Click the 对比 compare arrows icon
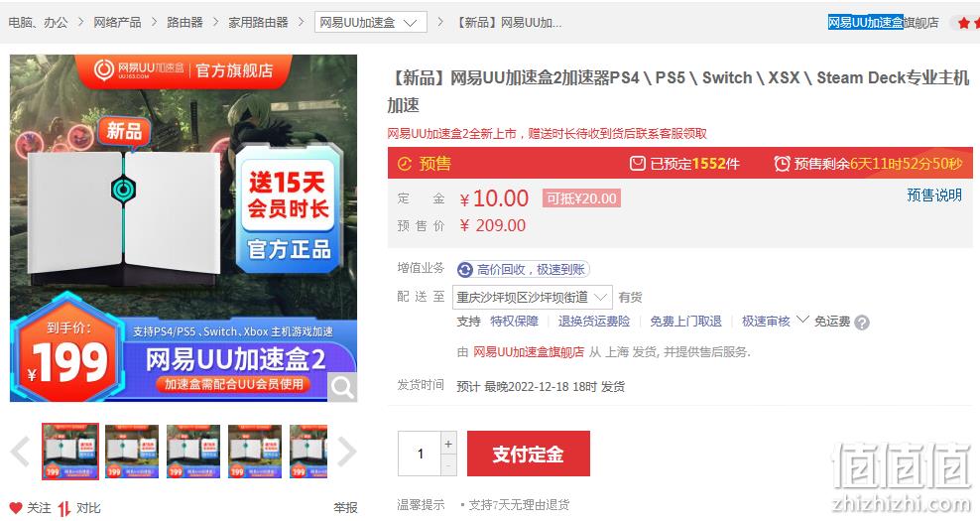This screenshot has height=521, width=980. (x=63, y=508)
